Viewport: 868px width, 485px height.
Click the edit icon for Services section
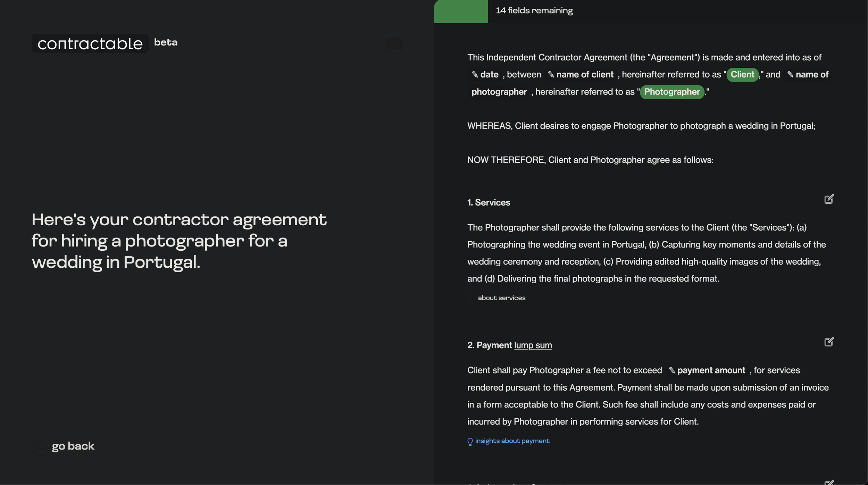[829, 199]
